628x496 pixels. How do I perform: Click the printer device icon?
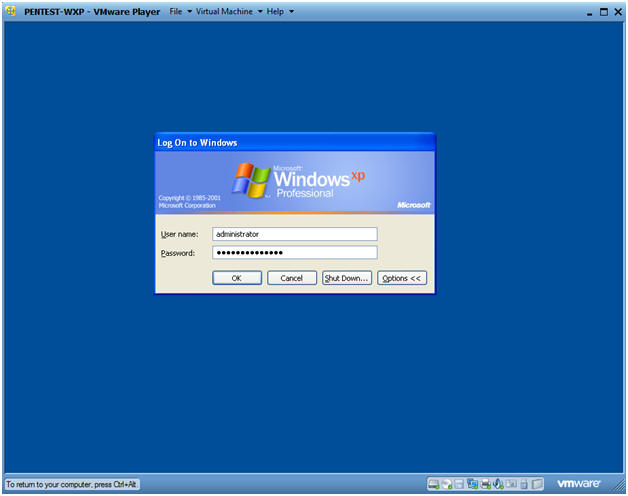486,484
